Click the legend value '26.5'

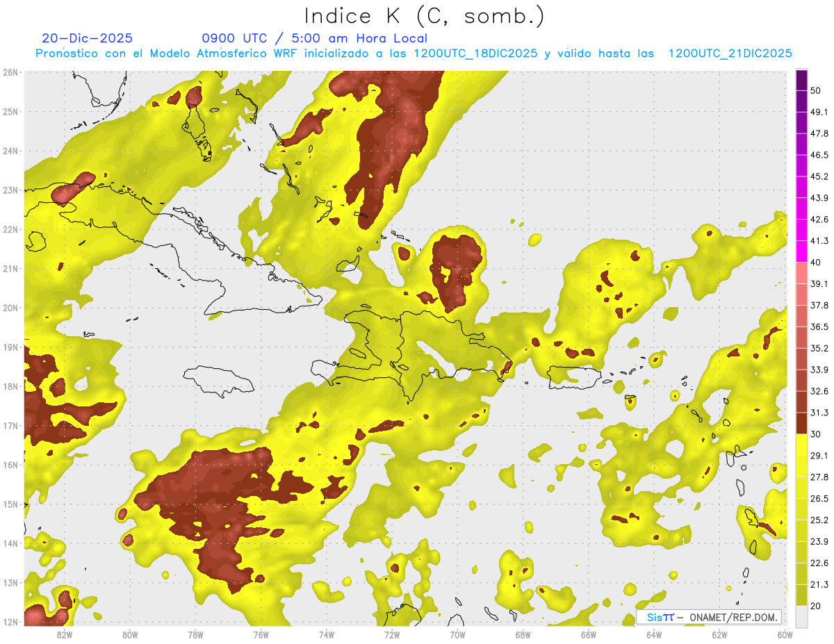tap(819, 498)
